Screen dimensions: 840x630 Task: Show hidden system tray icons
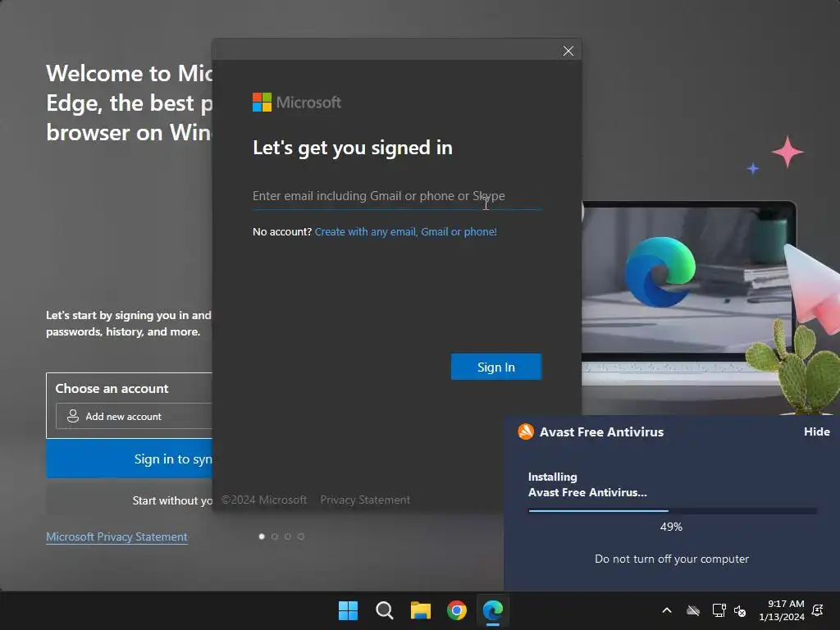tap(667, 610)
